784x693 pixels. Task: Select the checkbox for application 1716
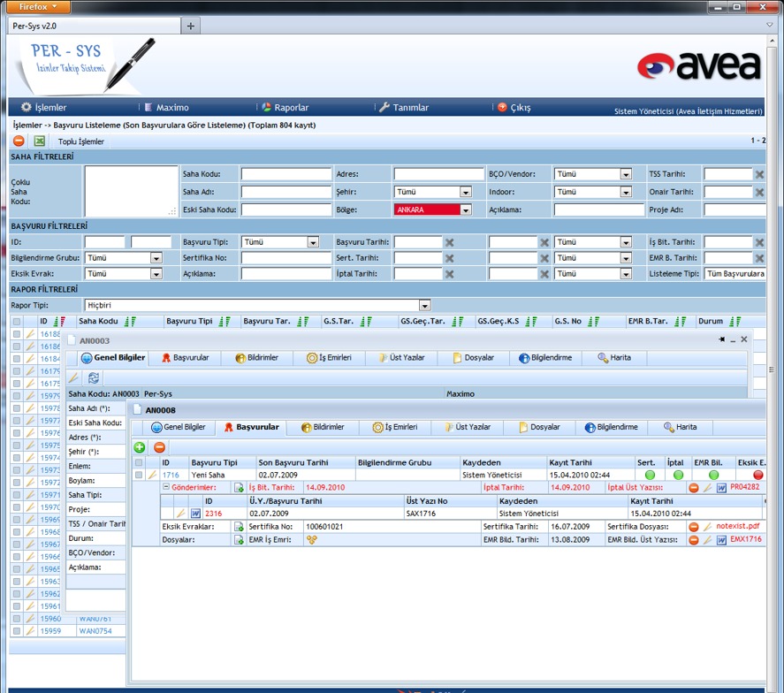[139, 475]
